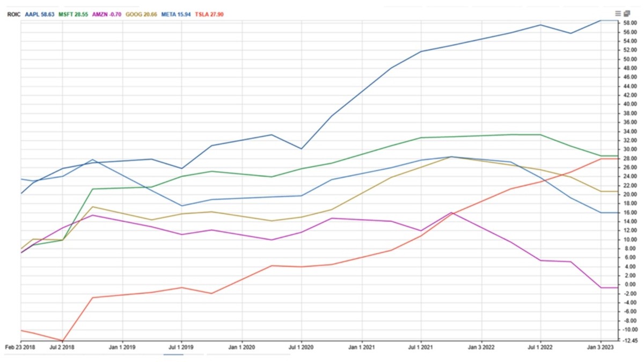Select the MSFT 28.55 legend entry

coord(72,14)
